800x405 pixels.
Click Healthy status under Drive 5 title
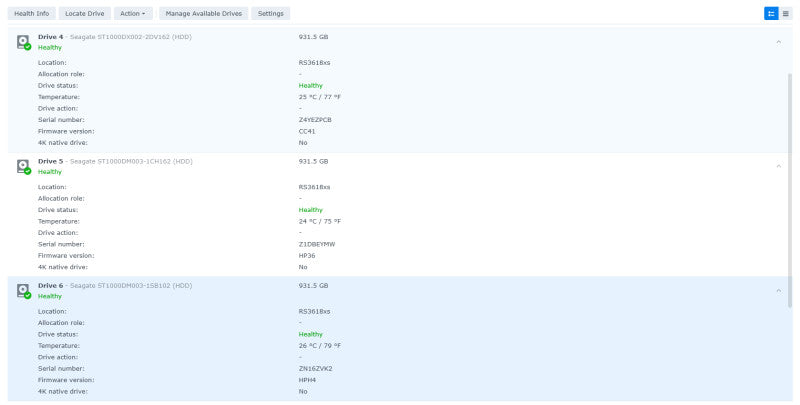(x=49, y=172)
